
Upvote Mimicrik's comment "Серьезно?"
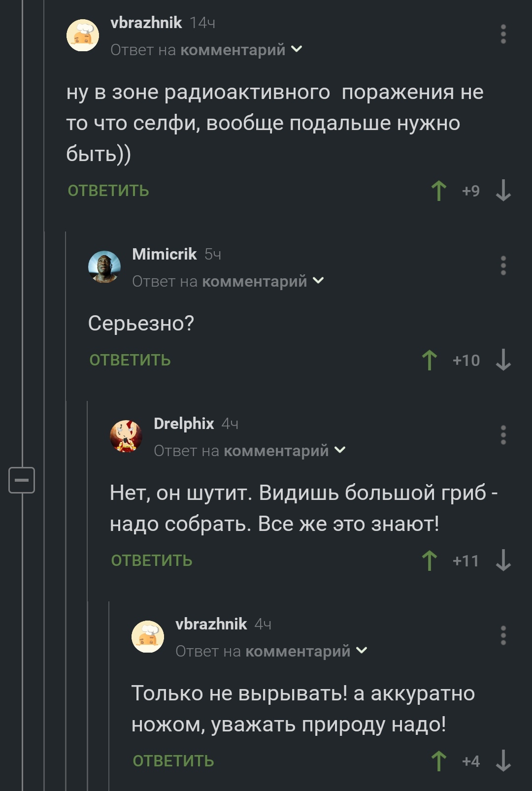click(x=430, y=360)
